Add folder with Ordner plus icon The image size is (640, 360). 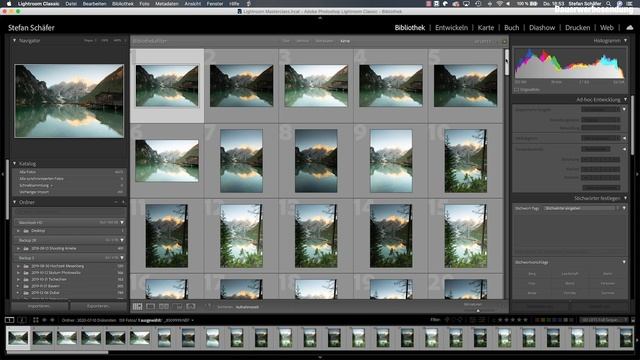pos(123,202)
